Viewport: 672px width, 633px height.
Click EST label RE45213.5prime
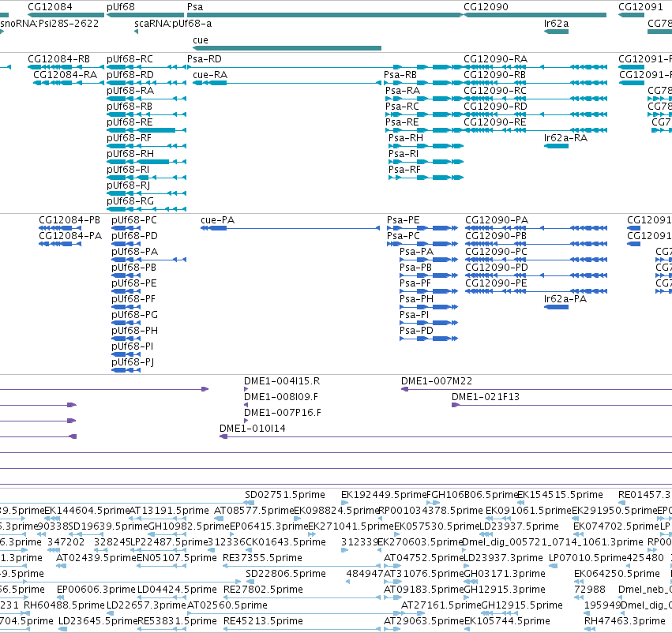[263, 620]
